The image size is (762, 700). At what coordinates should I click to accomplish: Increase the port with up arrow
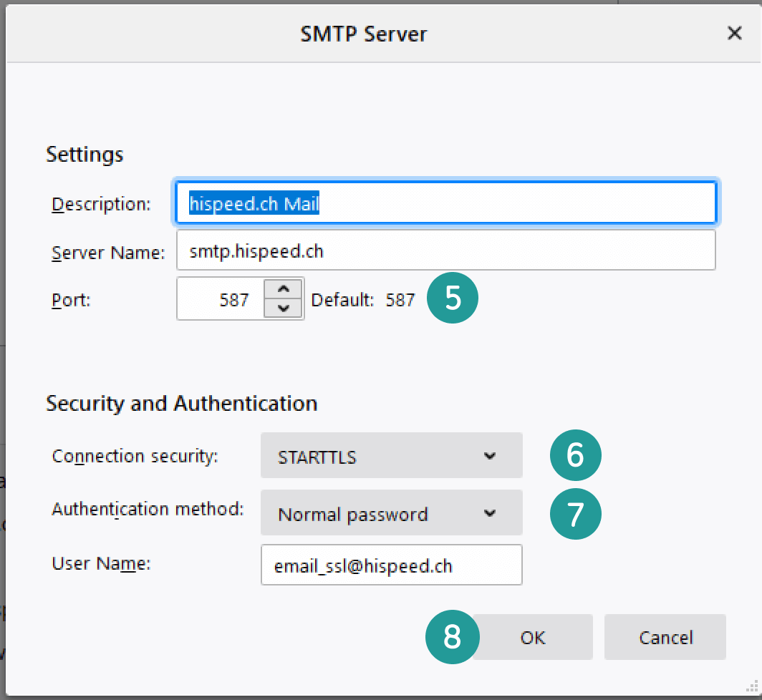pyautogui.click(x=284, y=288)
